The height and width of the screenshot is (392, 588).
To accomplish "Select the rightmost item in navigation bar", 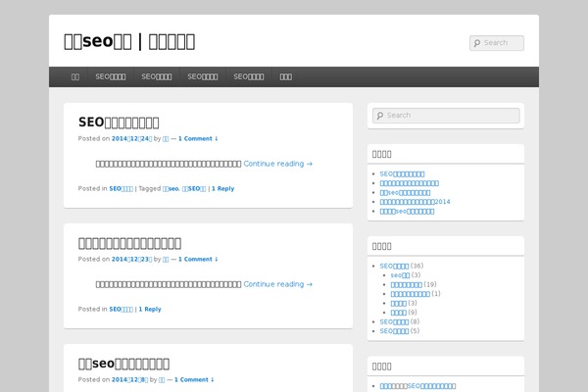I will point(285,76).
